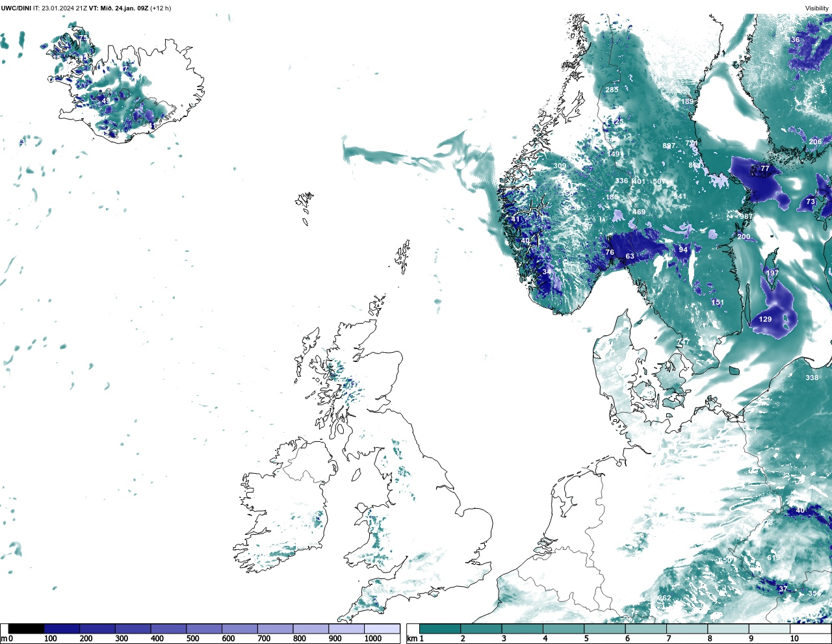
Task: Click the pale swatch right of 1000 m
Action: (382, 629)
